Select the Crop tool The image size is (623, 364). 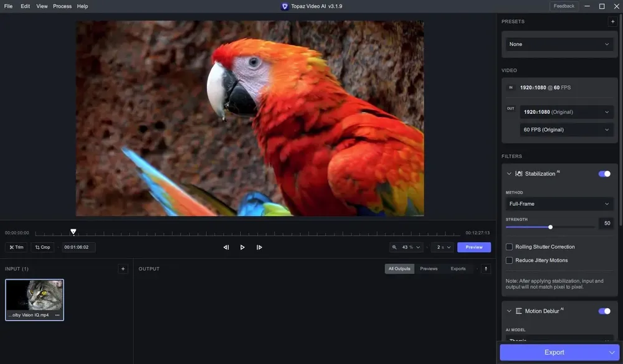[42, 247]
